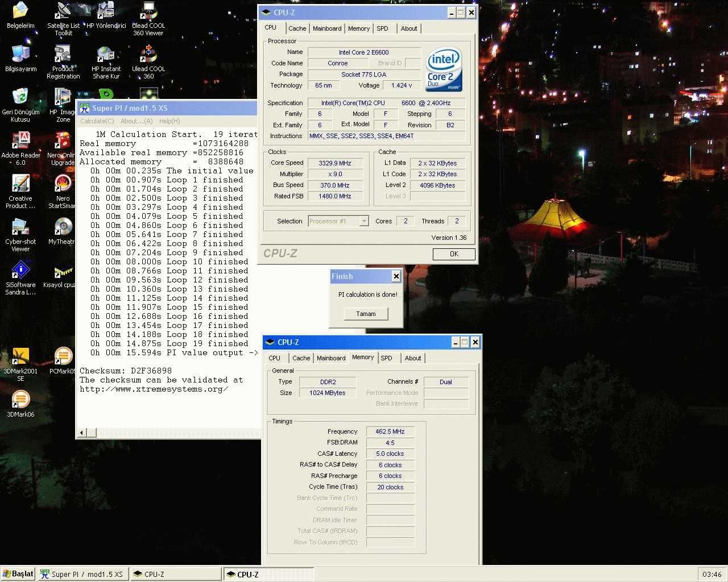Close the Finish dialog
The width and height of the screenshot is (728, 582).
tap(396, 276)
